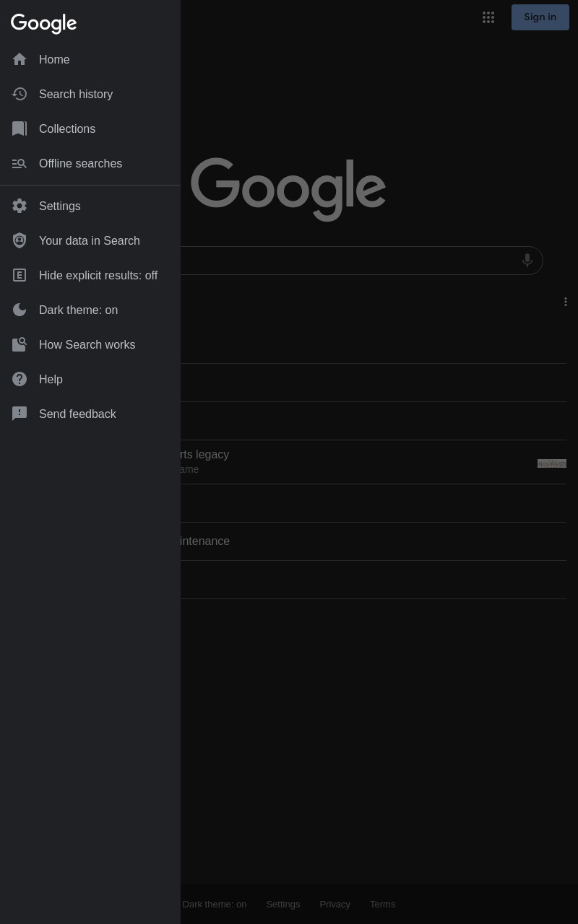Click the Send feedback icon

pos(20,414)
